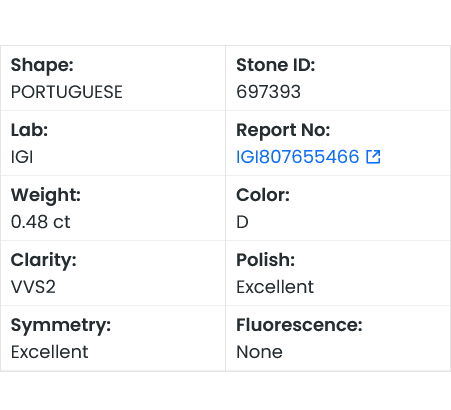Click the Stone ID label
The width and height of the screenshot is (451, 410).
[275, 65]
